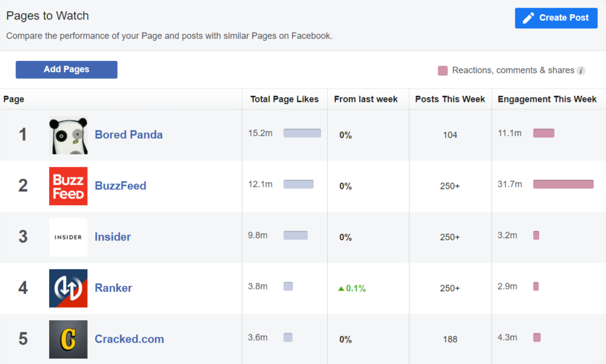Open the Insider page link
Image resolution: width=606 pixels, height=364 pixels.
(112, 237)
